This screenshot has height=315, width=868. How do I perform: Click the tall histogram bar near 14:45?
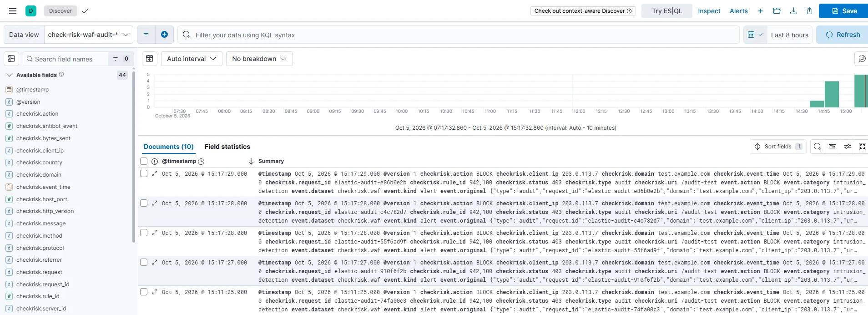click(832, 94)
